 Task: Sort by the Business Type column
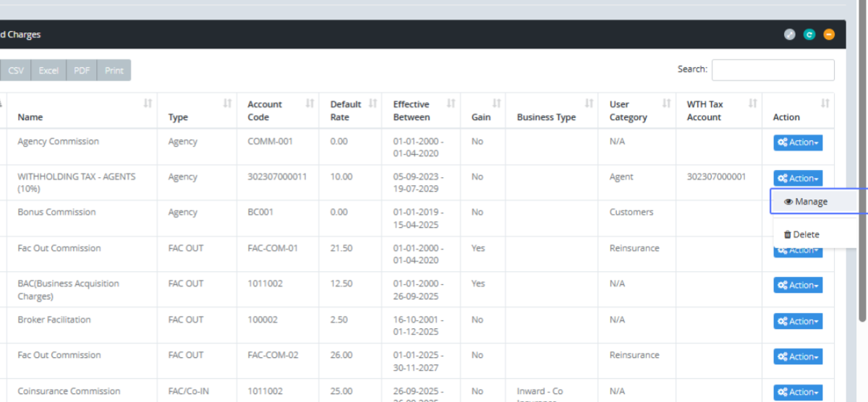(589, 104)
